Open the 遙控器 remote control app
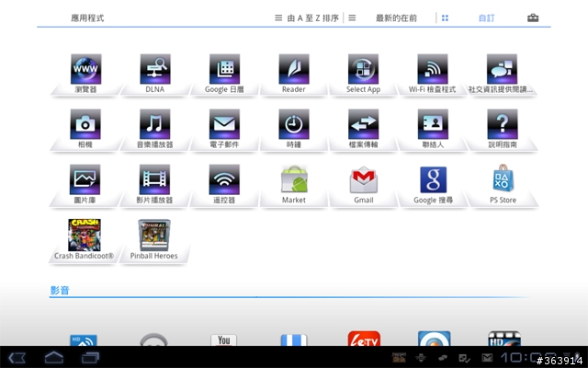 tap(224, 184)
